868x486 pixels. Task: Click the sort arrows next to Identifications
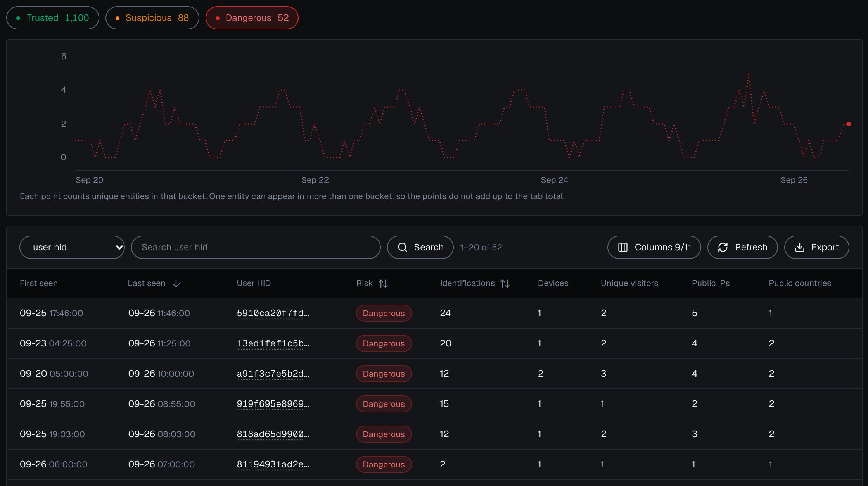coord(505,284)
